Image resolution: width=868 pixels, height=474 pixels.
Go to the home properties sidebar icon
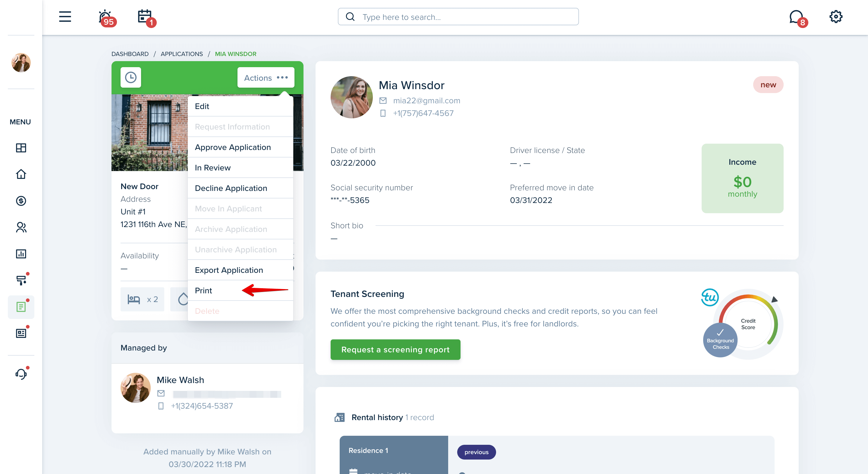tap(21, 174)
